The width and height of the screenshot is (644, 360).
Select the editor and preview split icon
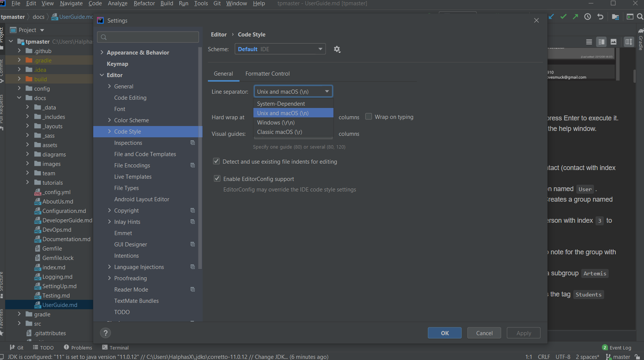click(602, 42)
